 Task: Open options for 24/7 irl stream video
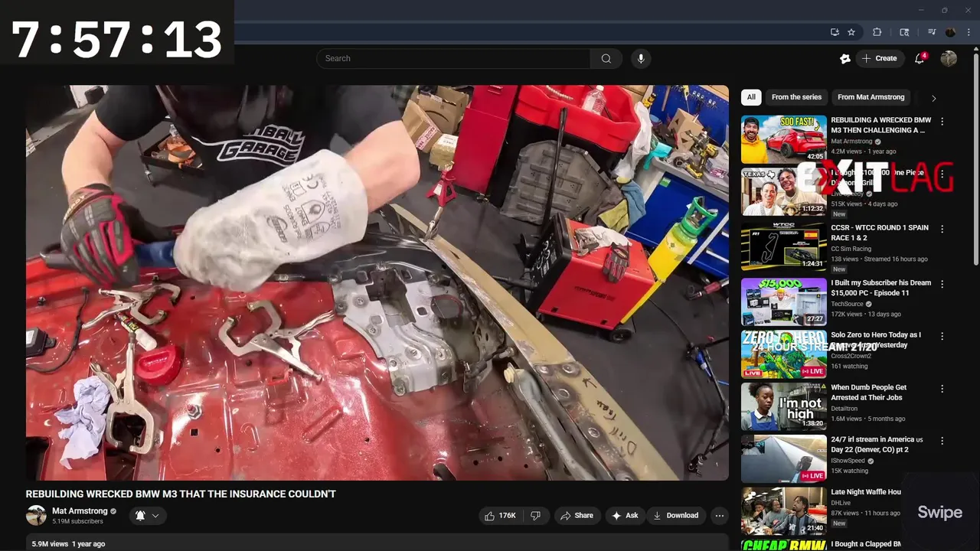pos(942,441)
